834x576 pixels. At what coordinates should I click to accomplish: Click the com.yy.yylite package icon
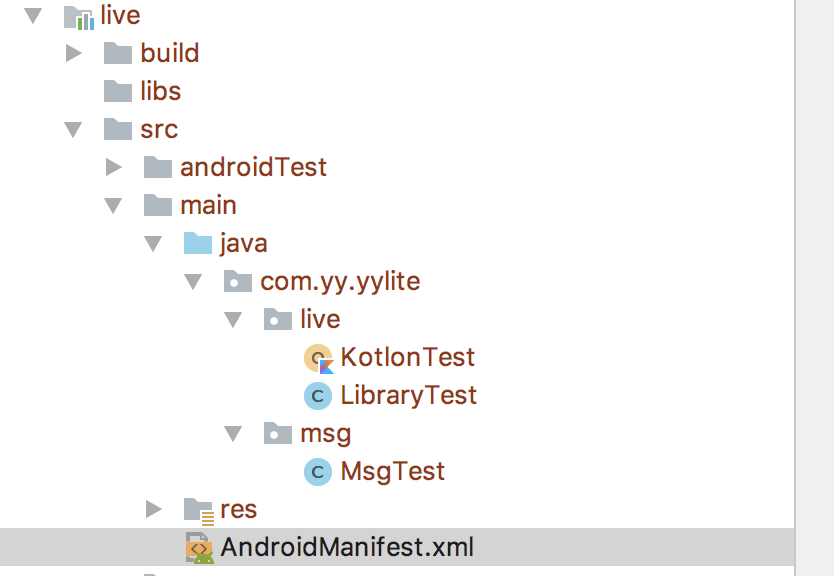[238, 281]
